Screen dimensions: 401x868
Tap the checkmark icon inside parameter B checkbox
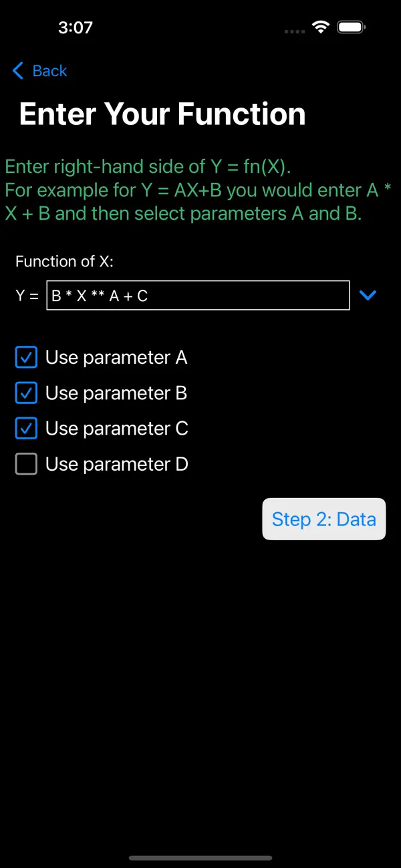[x=25, y=393]
